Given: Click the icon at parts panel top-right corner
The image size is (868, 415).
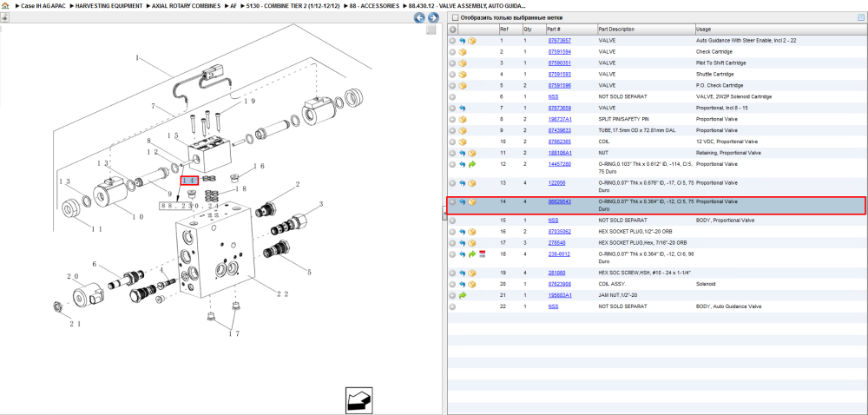Looking at the screenshot, I should point(861,17).
